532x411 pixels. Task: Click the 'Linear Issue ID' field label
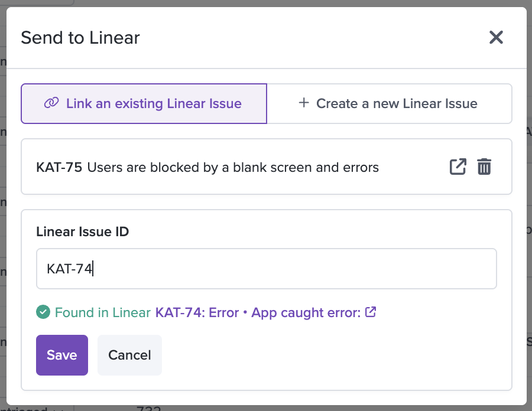[x=82, y=231]
